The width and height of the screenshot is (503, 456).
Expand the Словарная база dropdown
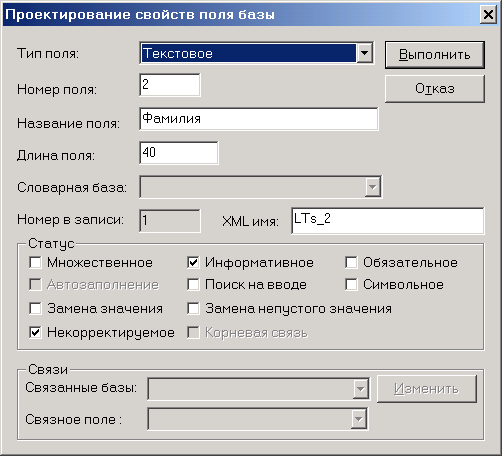tap(373, 187)
